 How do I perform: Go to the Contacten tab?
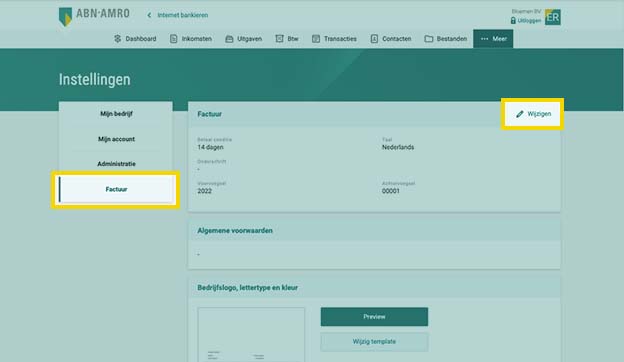point(391,39)
